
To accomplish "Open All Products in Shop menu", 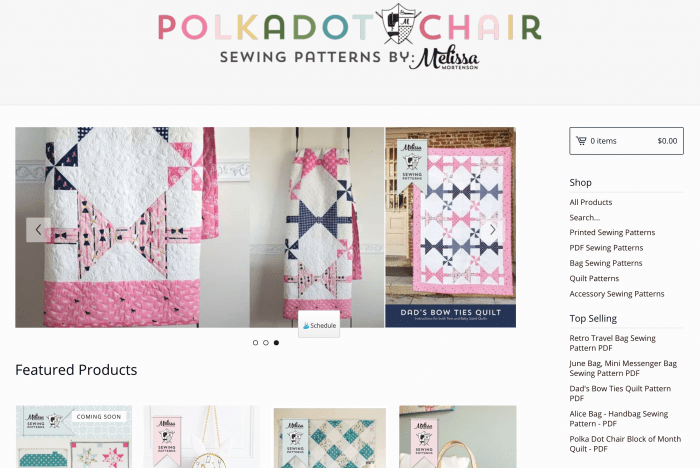I will pyautogui.click(x=591, y=202).
